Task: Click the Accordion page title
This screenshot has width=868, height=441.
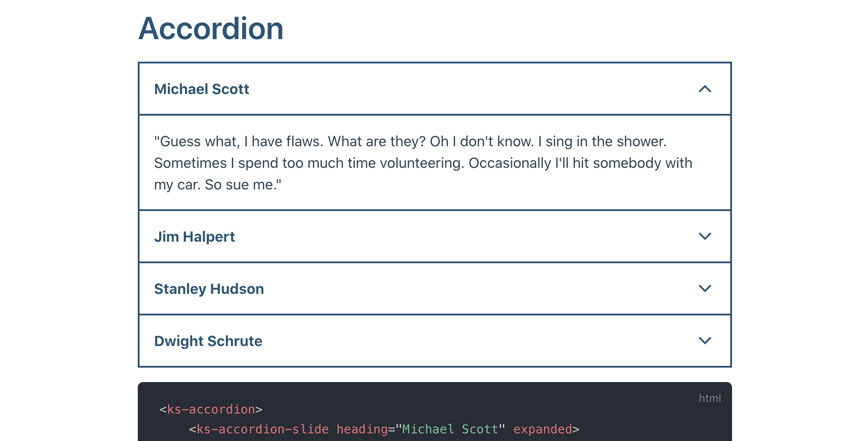Action: click(211, 28)
